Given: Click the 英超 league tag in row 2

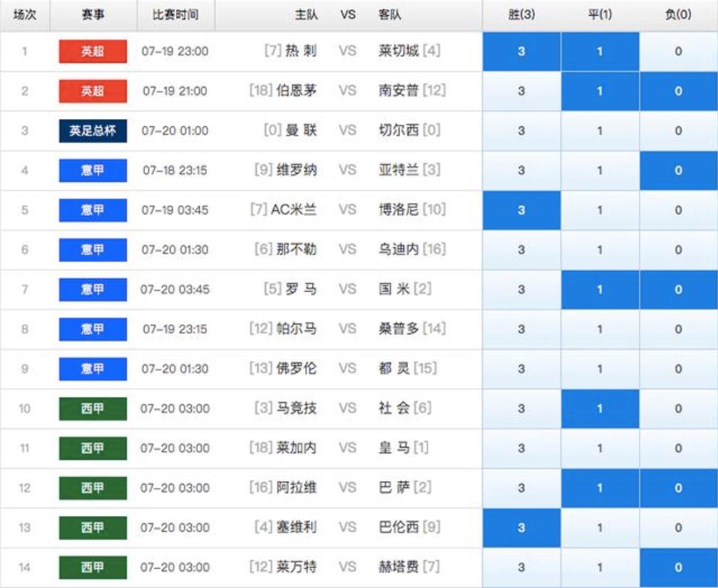Looking at the screenshot, I should [x=93, y=91].
